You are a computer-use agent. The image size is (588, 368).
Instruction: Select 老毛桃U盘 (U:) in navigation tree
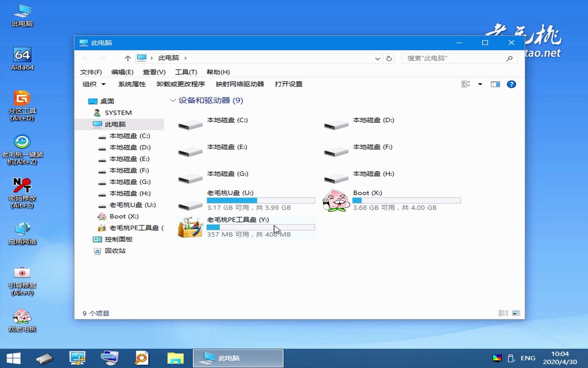tap(133, 205)
